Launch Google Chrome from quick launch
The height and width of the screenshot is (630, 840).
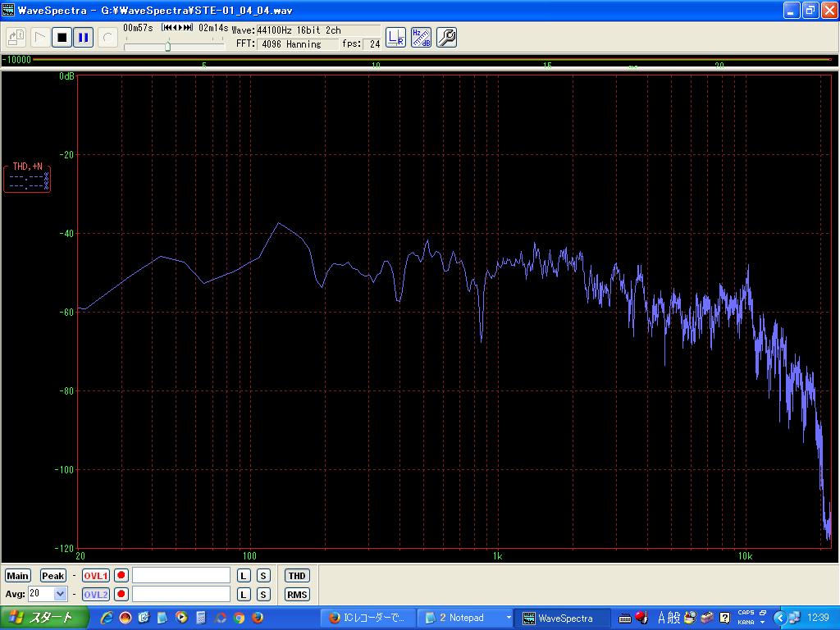pyautogui.click(x=239, y=618)
